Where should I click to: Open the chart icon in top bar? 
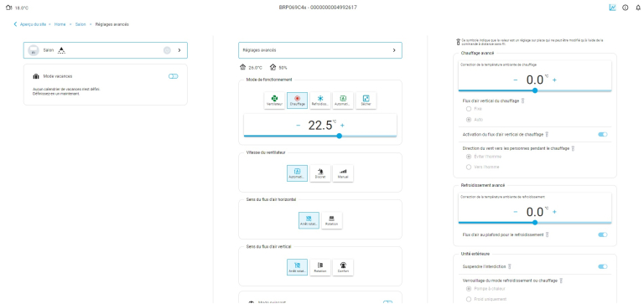[612, 8]
